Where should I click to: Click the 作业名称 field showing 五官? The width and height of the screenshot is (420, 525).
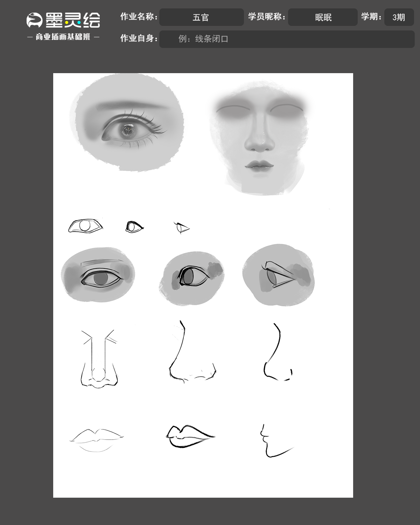point(201,17)
